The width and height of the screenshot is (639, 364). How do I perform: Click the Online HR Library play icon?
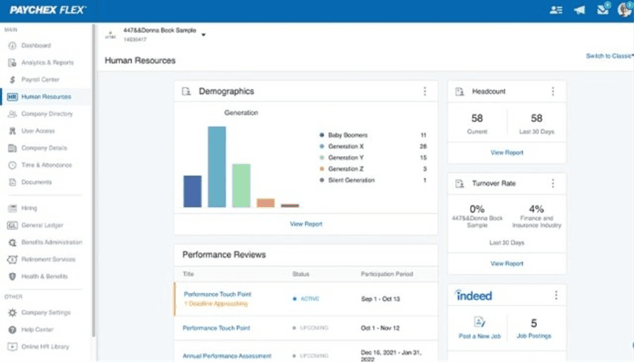[x=12, y=347]
